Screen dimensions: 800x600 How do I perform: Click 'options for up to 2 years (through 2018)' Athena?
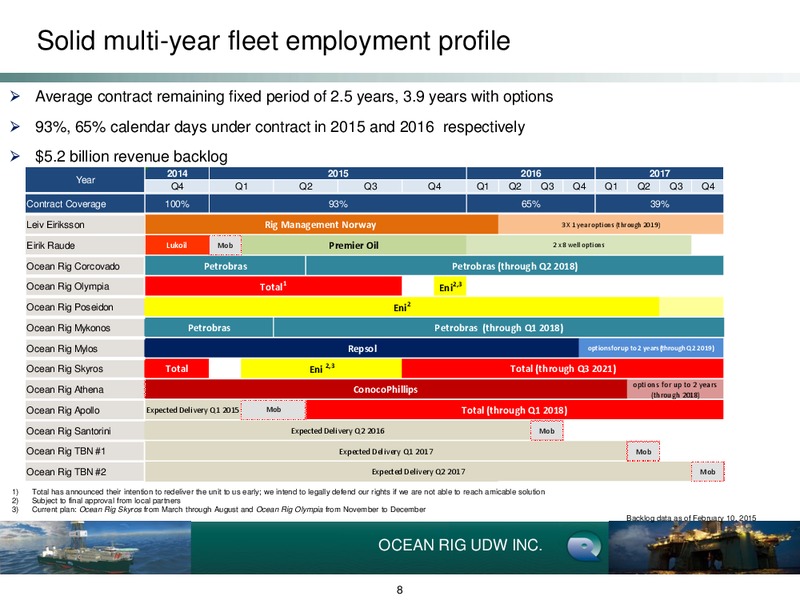(675, 389)
